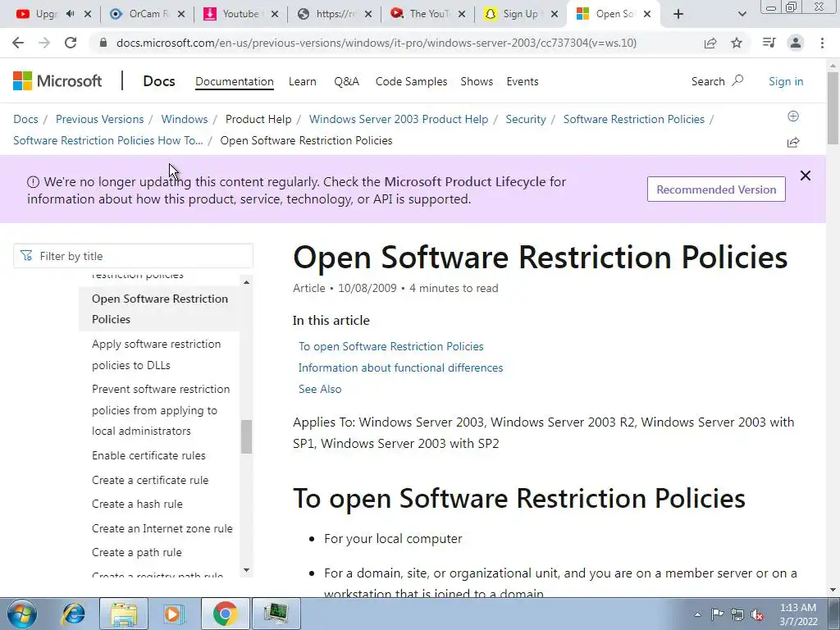The height and width of the screenshot is (630, 840).
Task: Jump to To open Software Restriction Policies
Action: coord(391,346)
